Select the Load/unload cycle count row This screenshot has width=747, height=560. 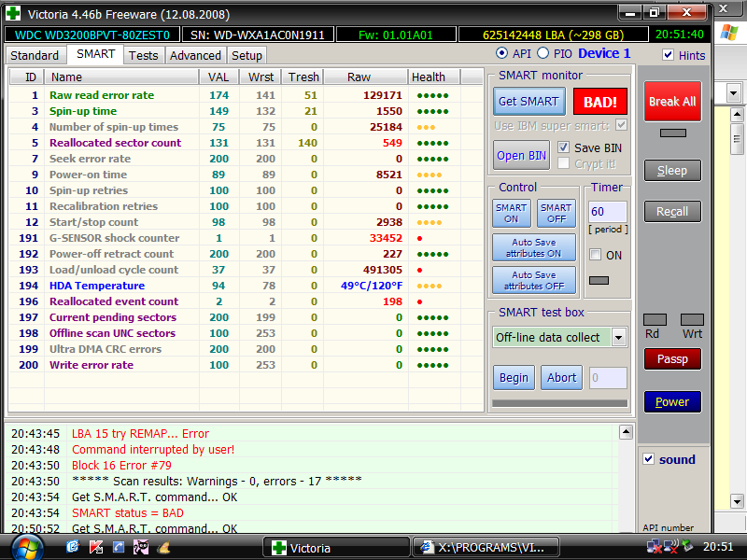246,270
